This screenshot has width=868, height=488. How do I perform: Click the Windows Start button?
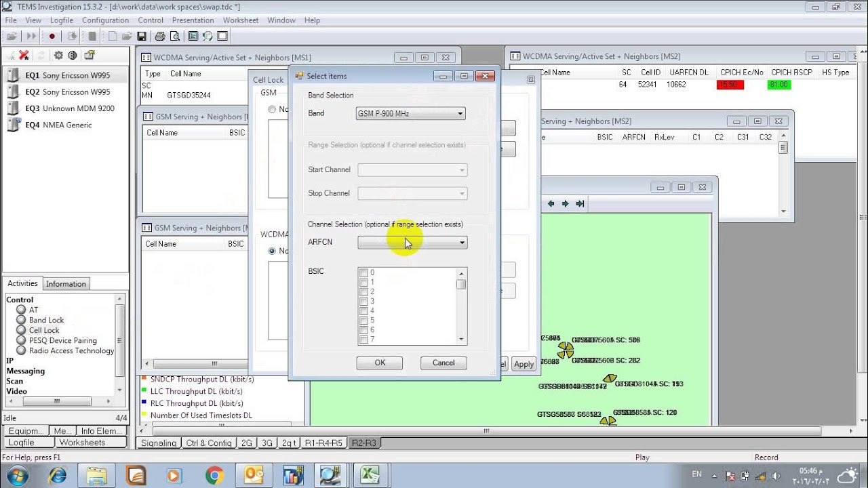[18, 474]
